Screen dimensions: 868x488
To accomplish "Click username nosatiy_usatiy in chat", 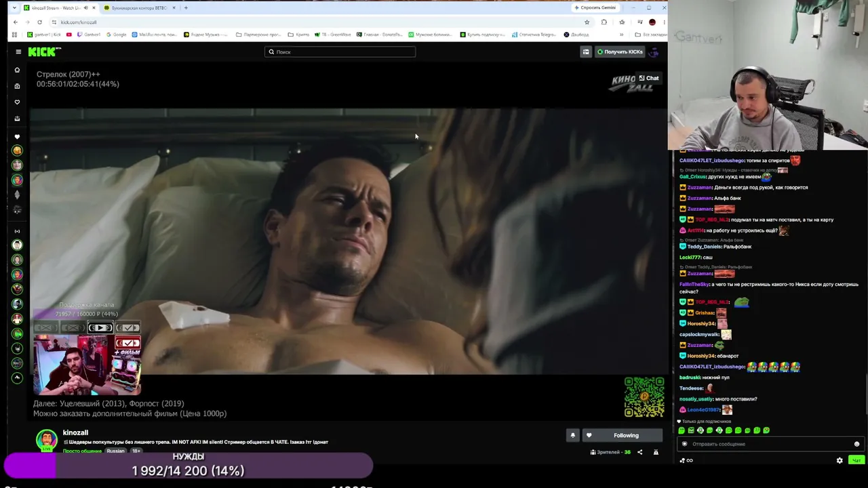I will click(696, 399).
